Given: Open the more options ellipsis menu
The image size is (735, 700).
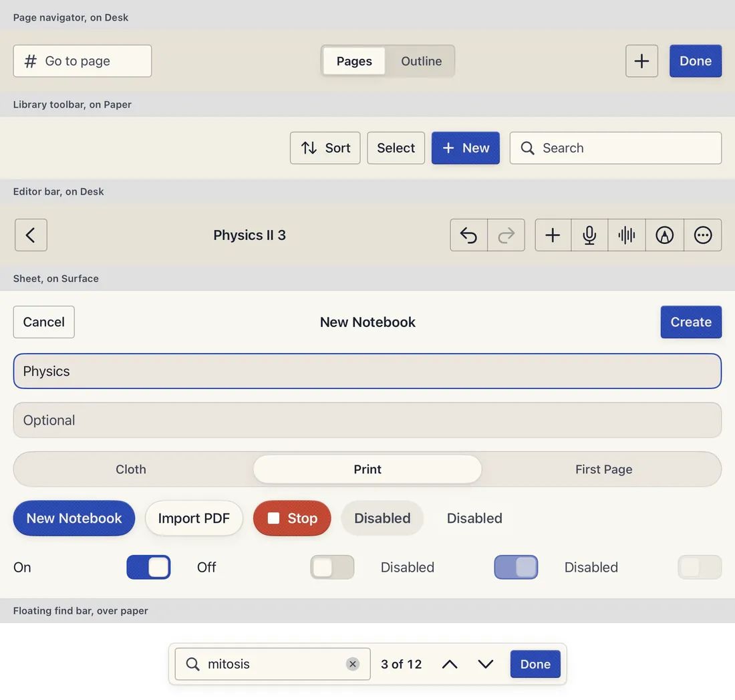Looking at the screenshot, I should tap(703, 235).
